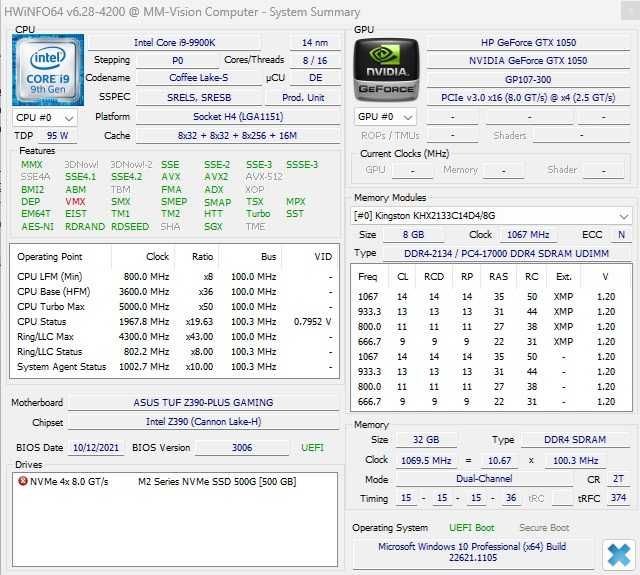The width and height of the screenshot is (640, 575).
Task: Click the HWiNFO64 System Summary title bar
Action: coord(311,11)
